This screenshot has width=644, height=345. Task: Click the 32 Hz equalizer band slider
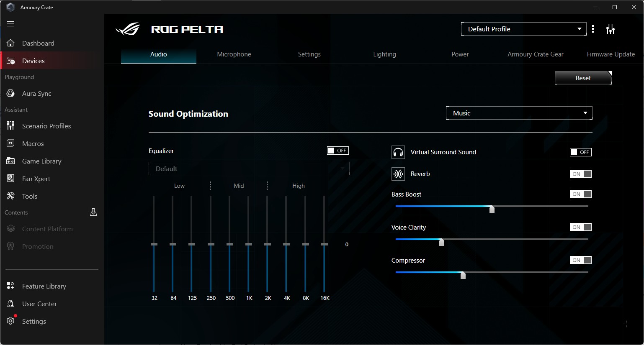[x=154, y=244]
